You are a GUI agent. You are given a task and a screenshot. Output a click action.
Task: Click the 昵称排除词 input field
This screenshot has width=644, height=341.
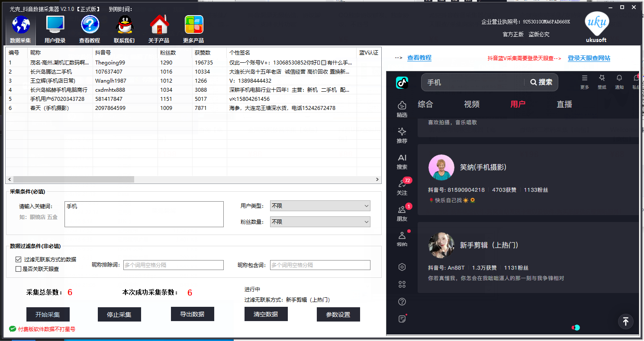pos(173,265)
